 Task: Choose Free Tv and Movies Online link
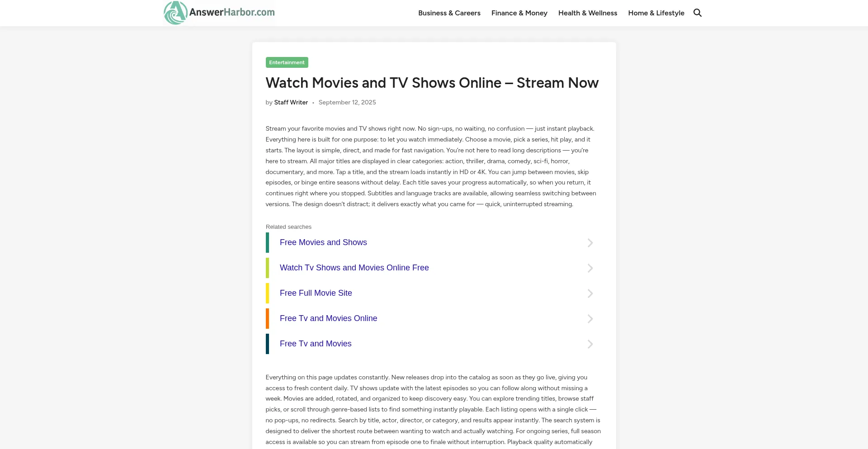328,318
